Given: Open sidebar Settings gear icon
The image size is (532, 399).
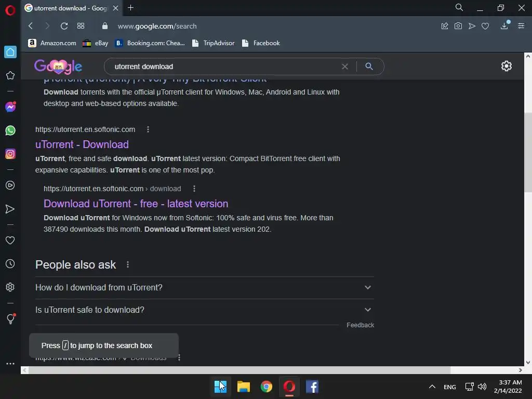Looking at the screenshot, I should click(x=10, y=287).
